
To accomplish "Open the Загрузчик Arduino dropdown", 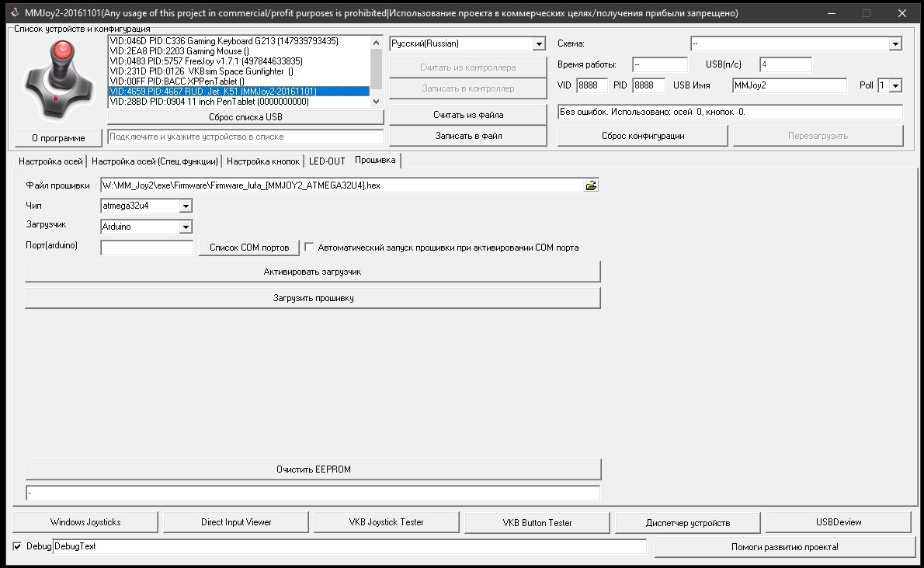I will pos(185,227).
